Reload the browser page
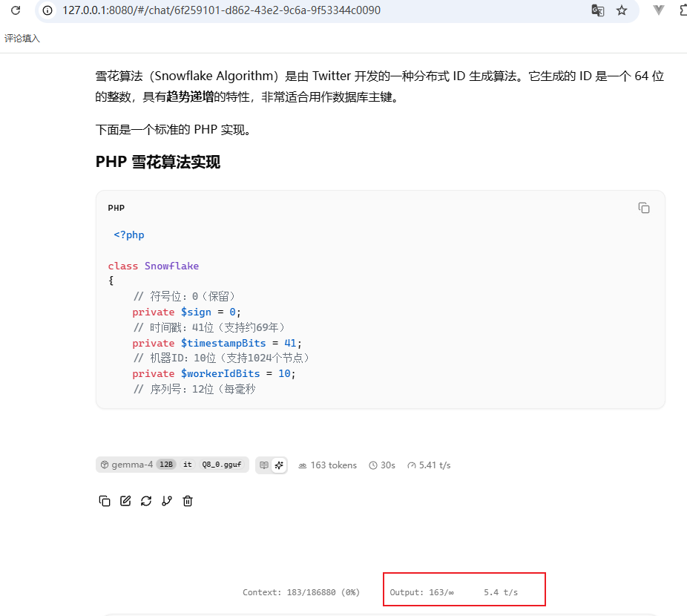This screenshot has height=616, width=687. point(16,10)
